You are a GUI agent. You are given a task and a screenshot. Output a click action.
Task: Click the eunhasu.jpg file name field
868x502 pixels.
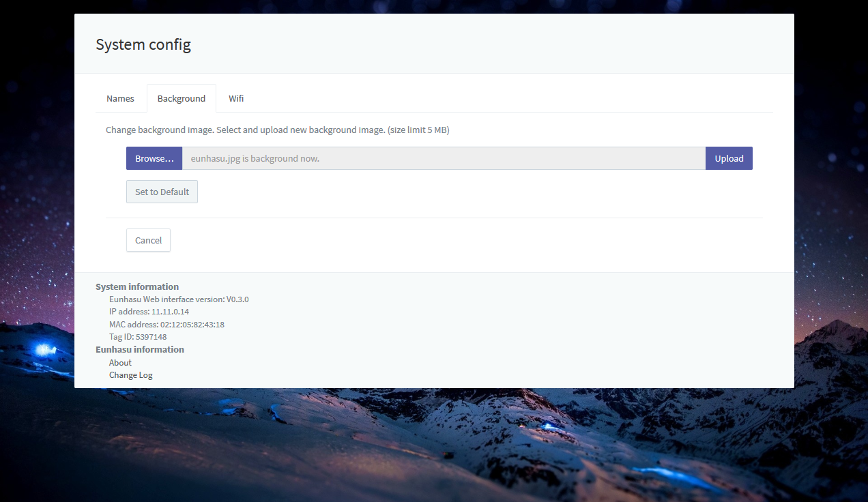444,158
